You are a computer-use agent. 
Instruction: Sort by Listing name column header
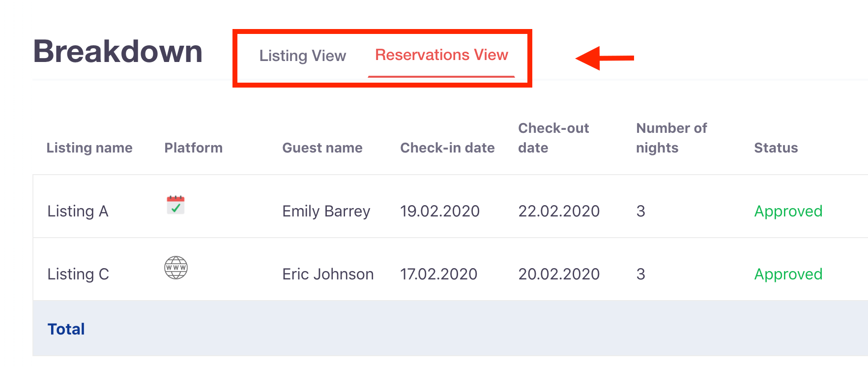tap(89, 148)
